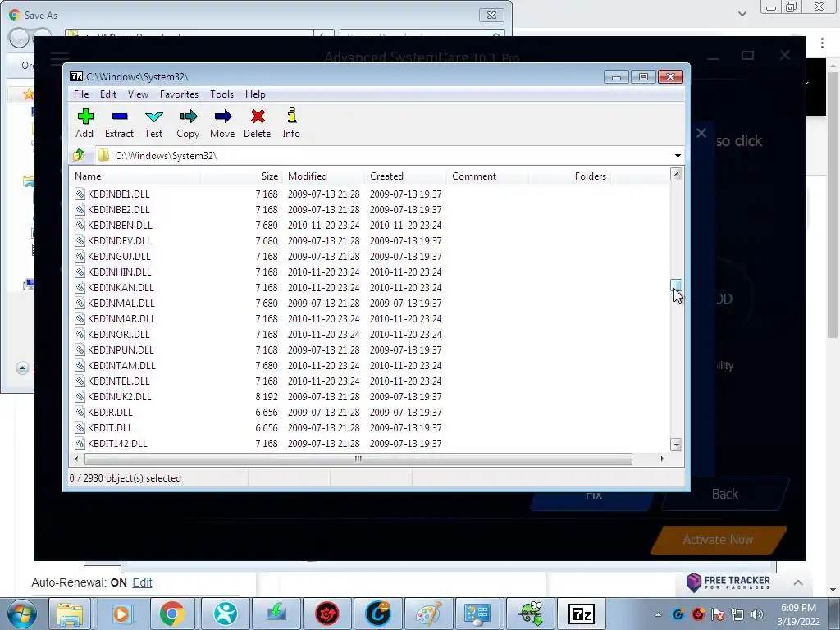The width and height of the screenshot is (840, 630).
Task: Sort by the Size column header
Action: coord(241,176)
